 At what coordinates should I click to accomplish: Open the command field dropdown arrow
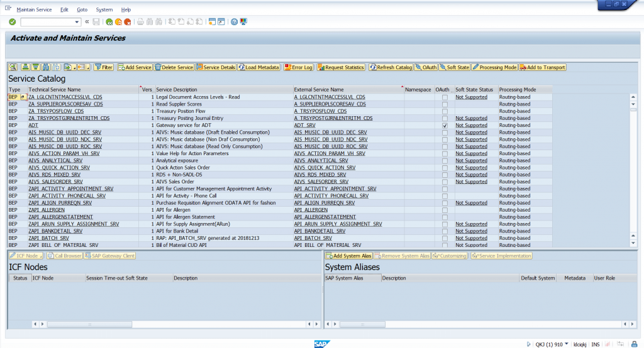76,22
